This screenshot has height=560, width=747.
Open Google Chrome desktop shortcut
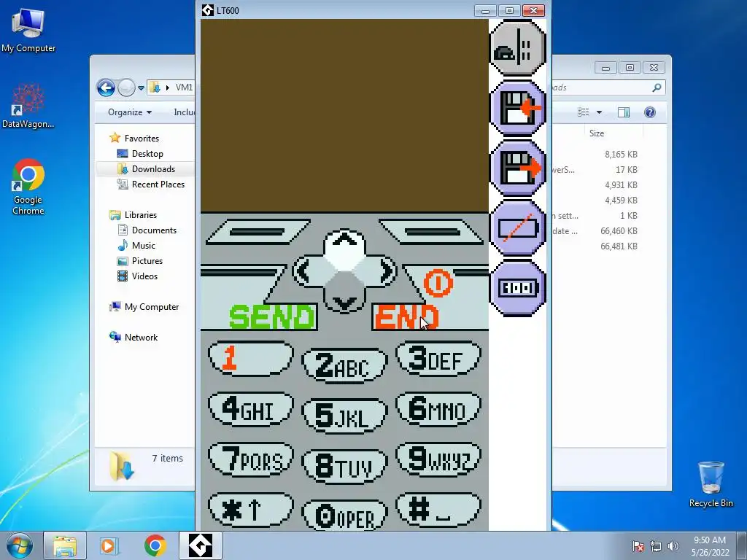(28, 187)
